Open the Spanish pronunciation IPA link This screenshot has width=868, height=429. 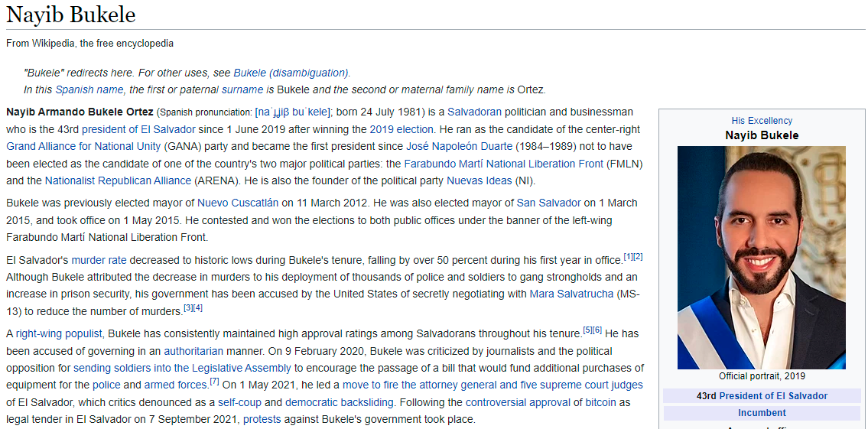[x=293, y=112]
